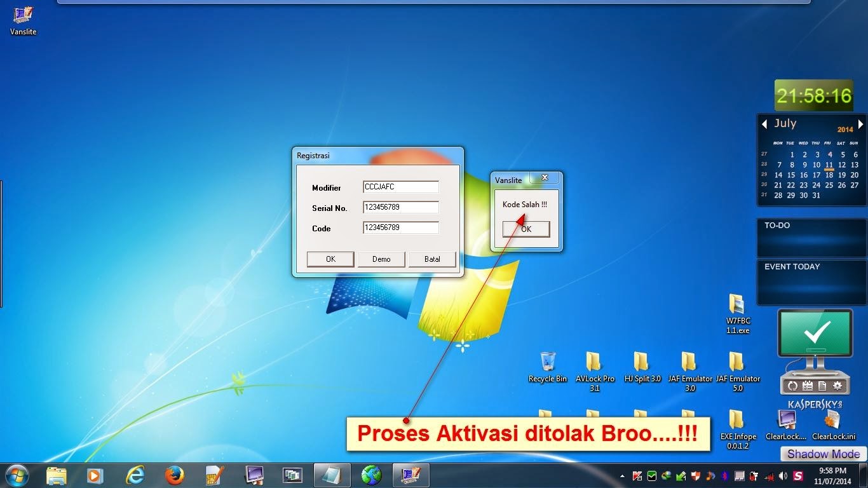
Task: Click the touchpad tray icon
Action: point(740,476)
